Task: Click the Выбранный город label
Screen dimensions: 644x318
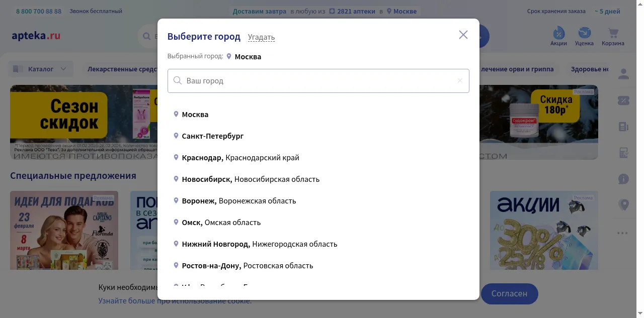Action: click(195, 56)
